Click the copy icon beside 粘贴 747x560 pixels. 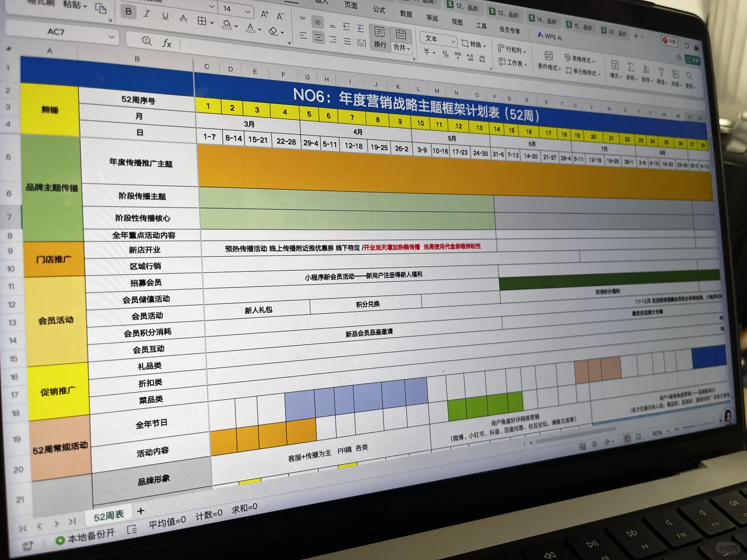coord(101,8)
